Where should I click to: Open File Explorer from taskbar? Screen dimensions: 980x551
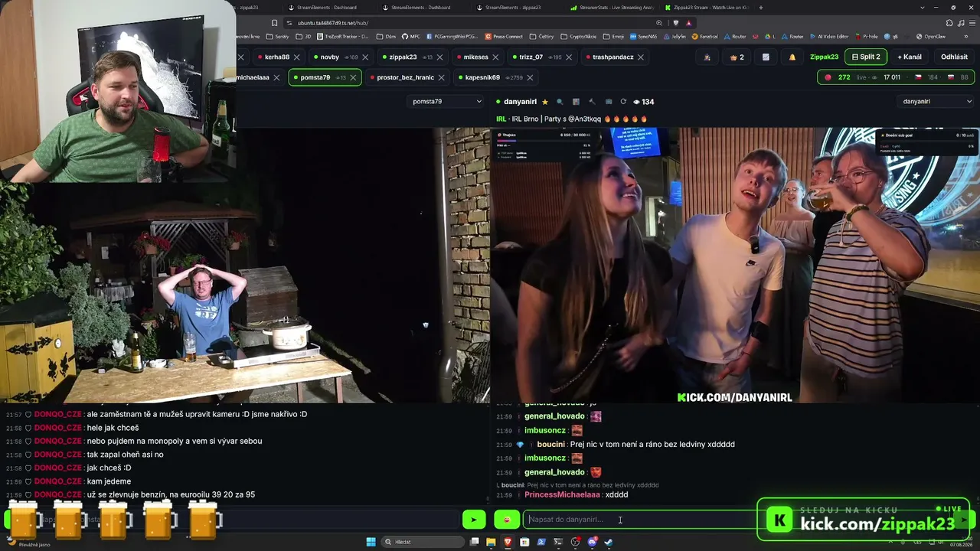coord(491,542)
